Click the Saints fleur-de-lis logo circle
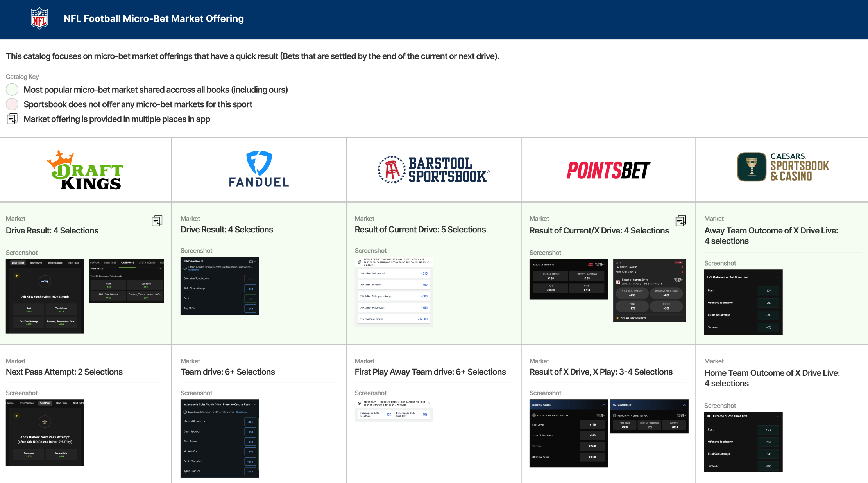 tap(45, 422)
